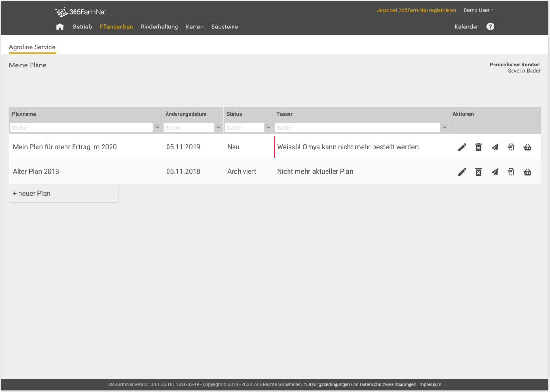Viewport: 550px width, 392px height.
Task: Open filter options for Status column
Action: (268, 128)
